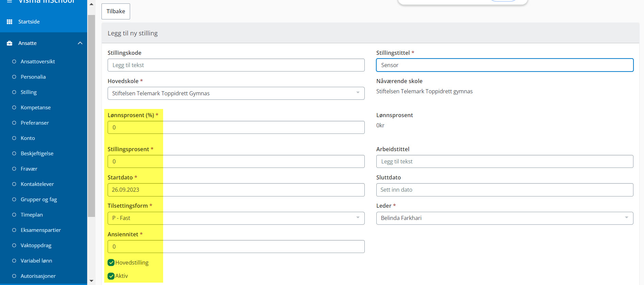Click the Ansatte briefcase icon
The height and width of the screenshot is (285, 644).
click(x=10, y=43)
